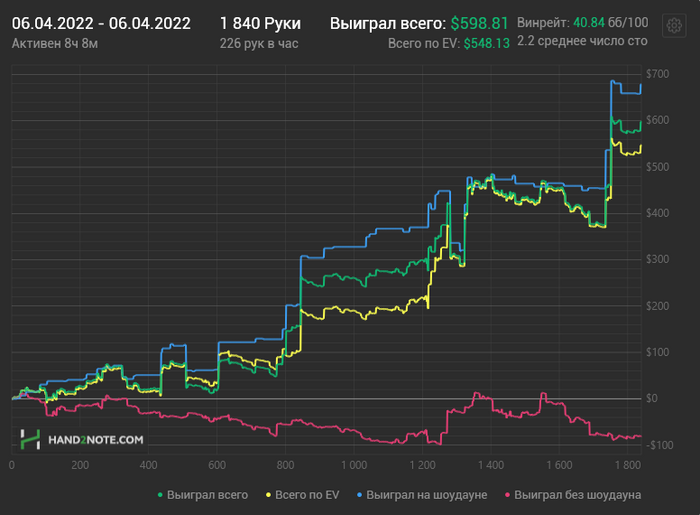Screen dimensions: 700x515
Task: Click the yellow legend dot for 'Всего по EV'
Action: click(x=268, y=495)
